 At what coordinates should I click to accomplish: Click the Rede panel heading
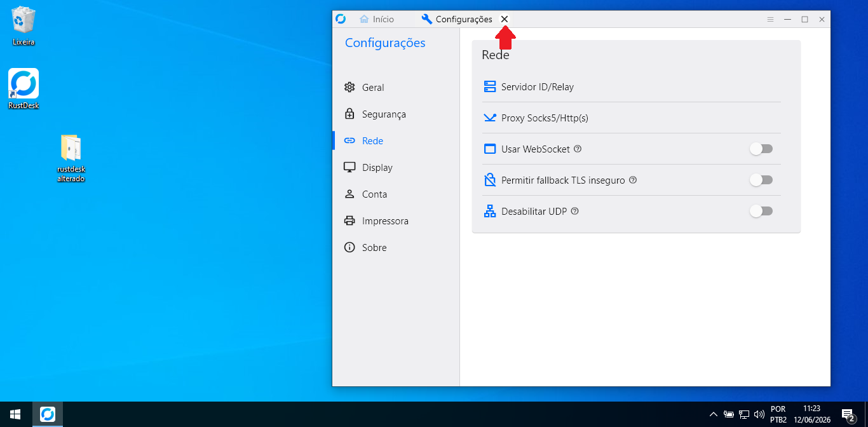click(x=496, y=55)
